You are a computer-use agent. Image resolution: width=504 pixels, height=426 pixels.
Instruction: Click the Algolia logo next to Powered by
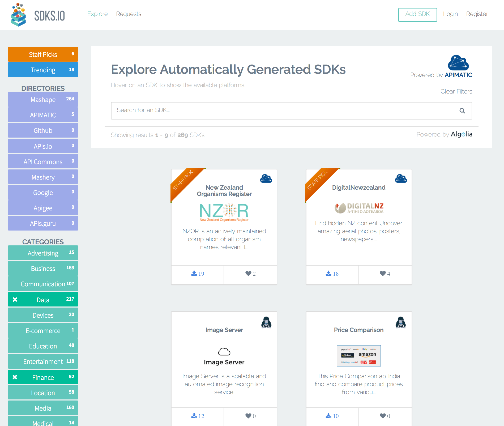coord(462,134)
